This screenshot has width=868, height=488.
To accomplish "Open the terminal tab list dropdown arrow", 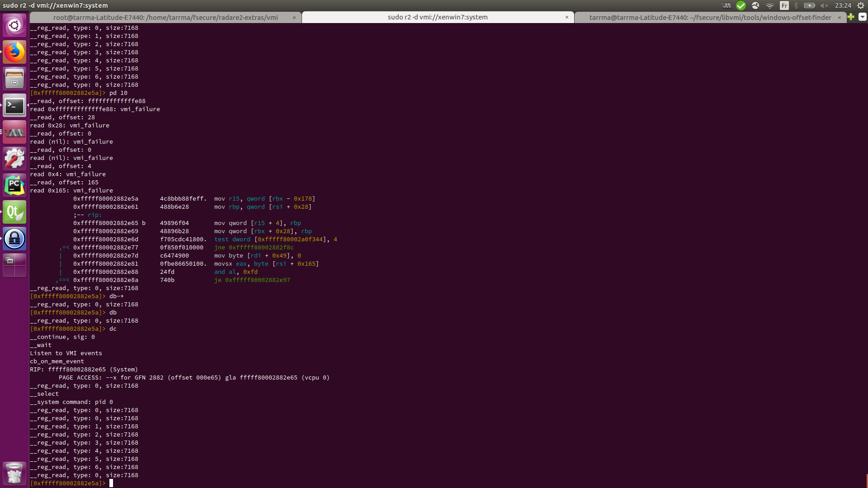I will click(862, 17).
